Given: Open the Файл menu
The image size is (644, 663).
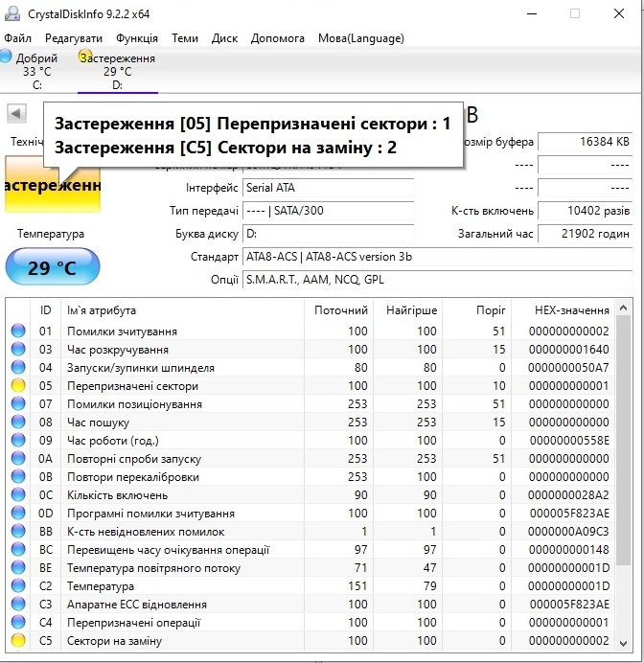Looking at the screenshot, I should (18, 38).
